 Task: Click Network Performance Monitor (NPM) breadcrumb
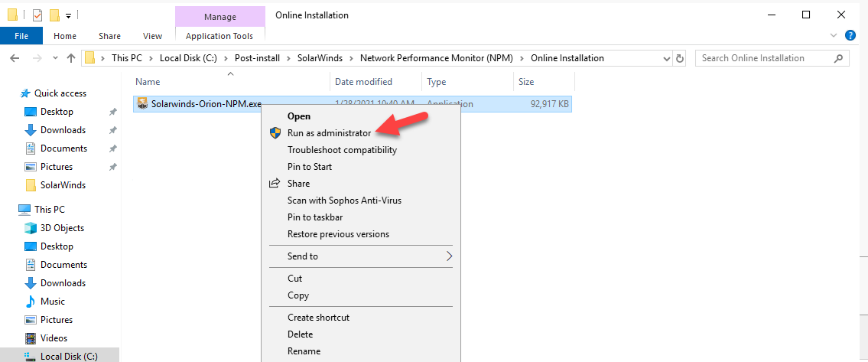pos(437,57)
